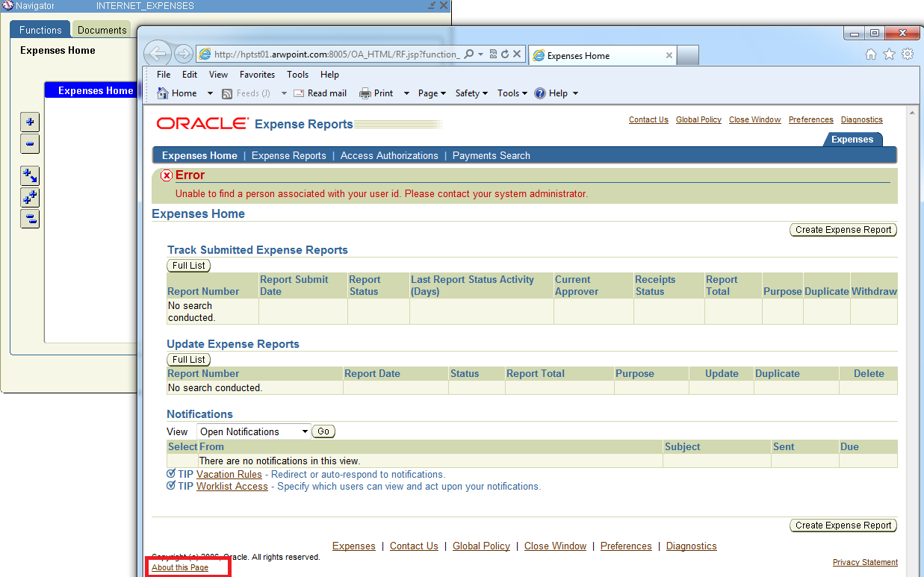Click the IE home house icon at top right

[x=870, y=54]
